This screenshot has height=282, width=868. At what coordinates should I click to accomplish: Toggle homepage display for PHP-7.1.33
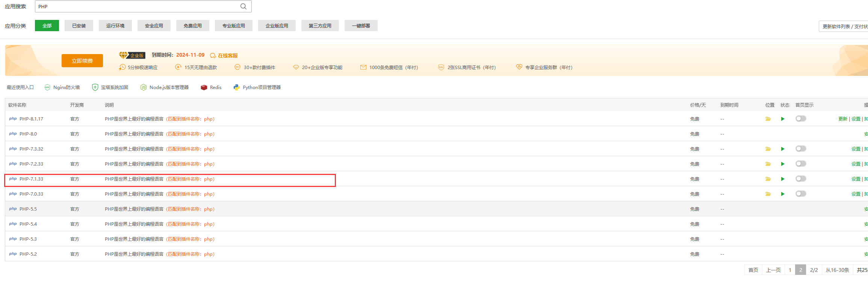(x=801, y=179)
